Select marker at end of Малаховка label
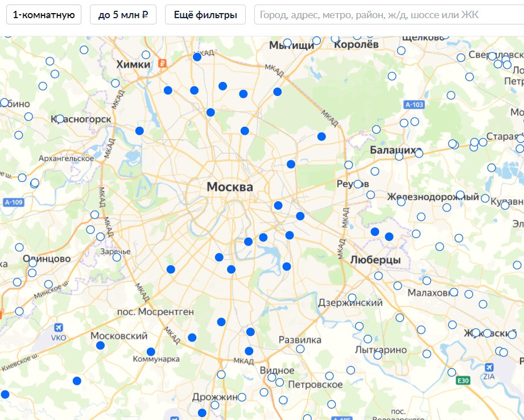The image size is (524, 420). (453, 292)
